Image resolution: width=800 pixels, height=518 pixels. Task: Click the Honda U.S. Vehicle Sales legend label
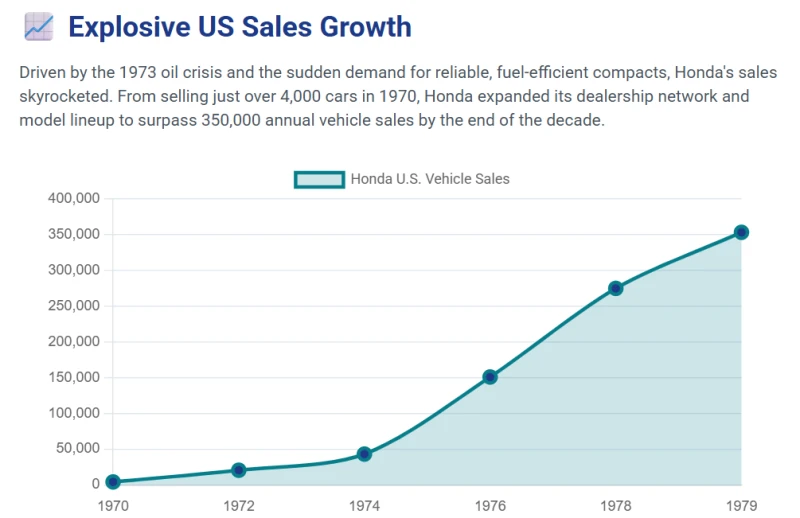[x=430, y=179]
